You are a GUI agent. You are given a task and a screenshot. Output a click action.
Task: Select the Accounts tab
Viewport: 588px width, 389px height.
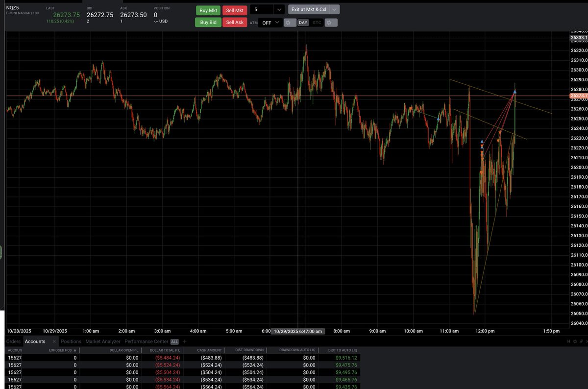pos(35,341)
